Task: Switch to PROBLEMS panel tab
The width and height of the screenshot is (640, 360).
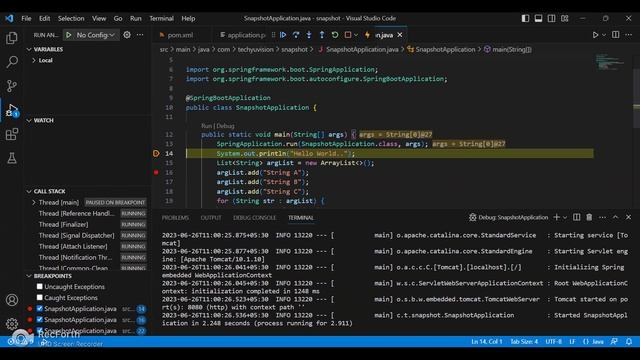Action: 175,218
